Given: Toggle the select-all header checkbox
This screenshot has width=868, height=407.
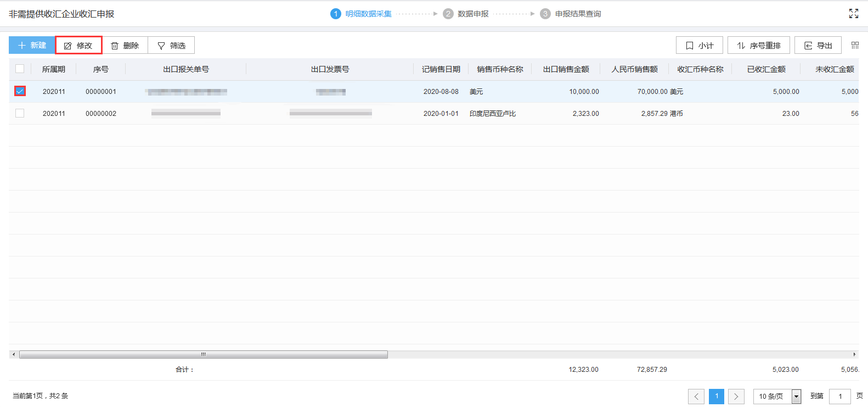Looking at the screenshot, I should point(20,69).
